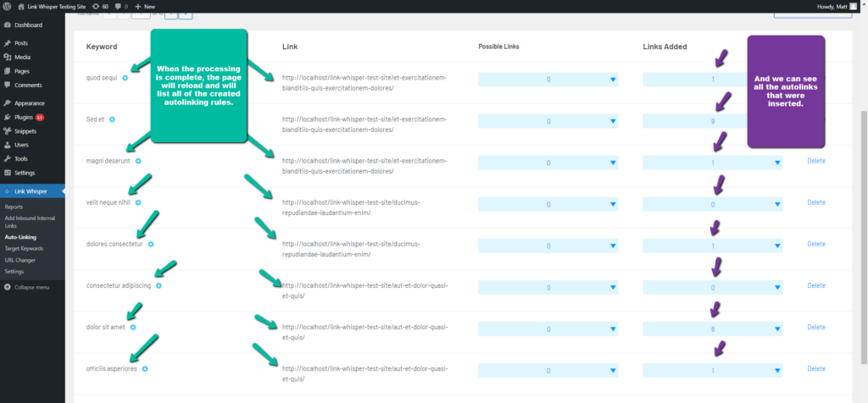Expand Possible Links dropdown for officiis asperiores

coord(548,370)
